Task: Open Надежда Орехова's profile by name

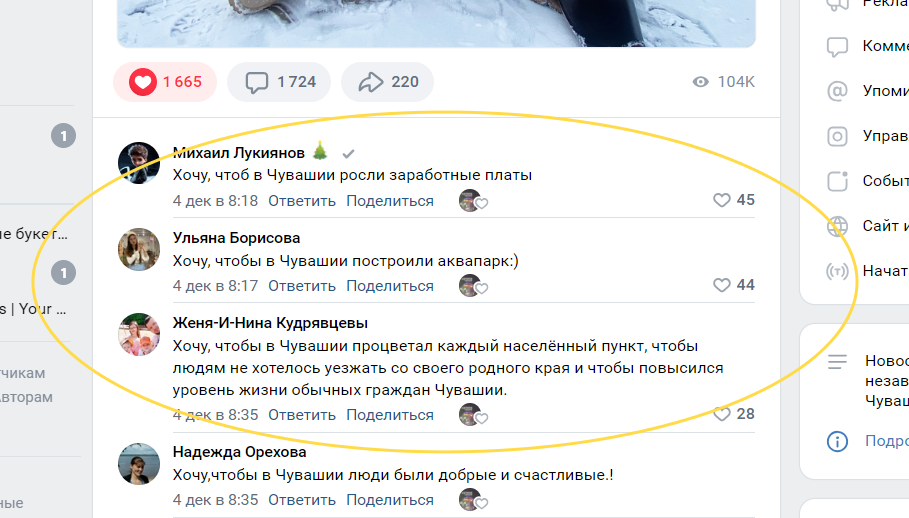Action: [x=239, y=452]
